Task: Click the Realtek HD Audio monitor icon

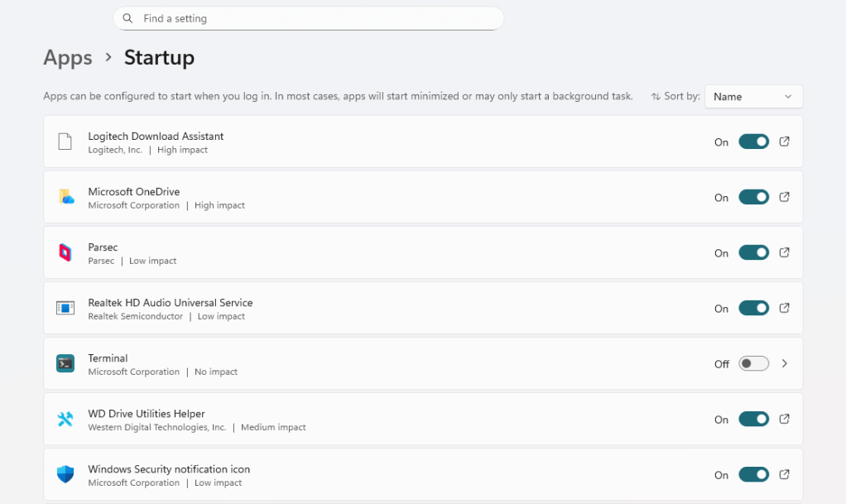Action: tap(66, 308)
